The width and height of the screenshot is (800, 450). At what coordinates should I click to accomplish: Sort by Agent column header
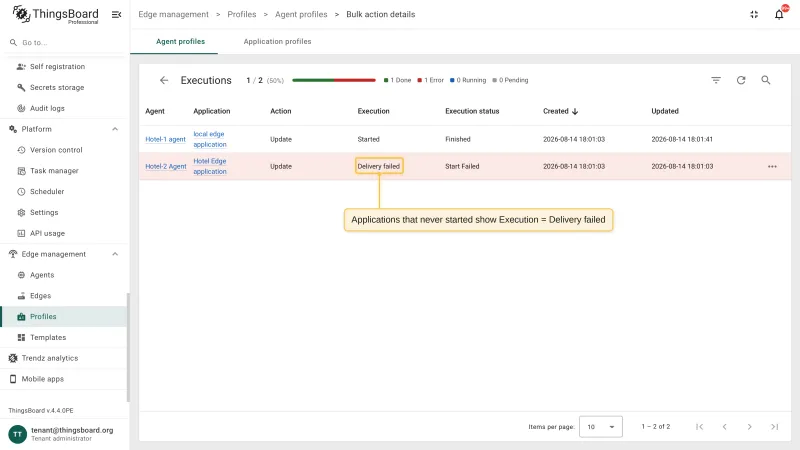tap(155, 111)
